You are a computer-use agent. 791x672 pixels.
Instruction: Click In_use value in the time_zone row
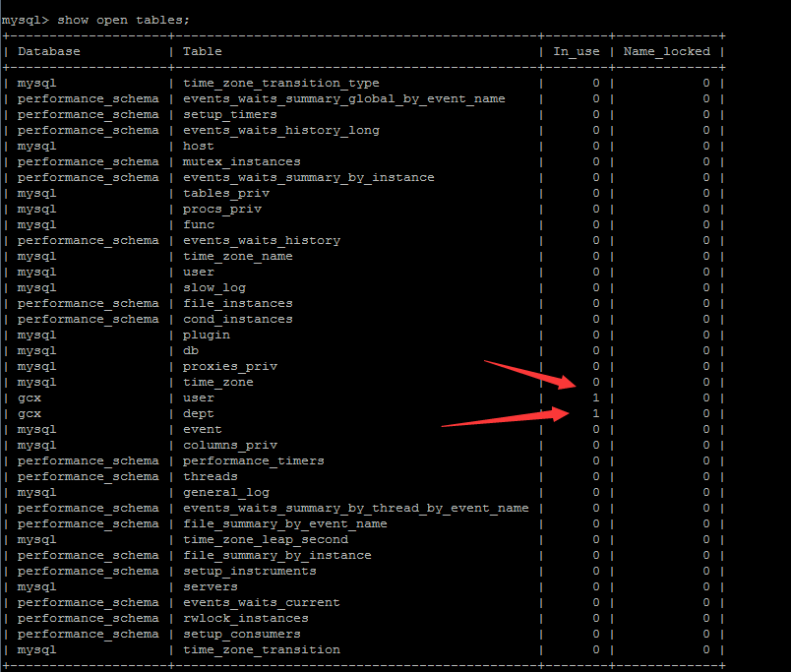[x=596, y=382]
